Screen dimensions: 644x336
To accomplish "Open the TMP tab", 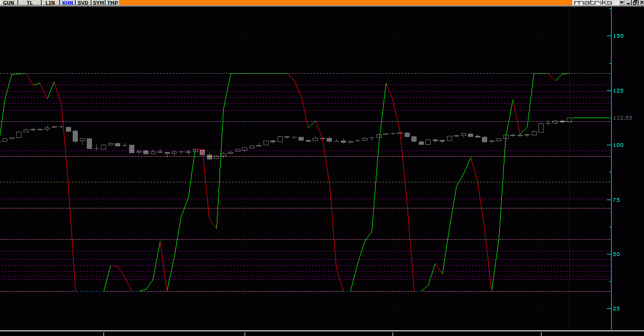I will (113, 3).
